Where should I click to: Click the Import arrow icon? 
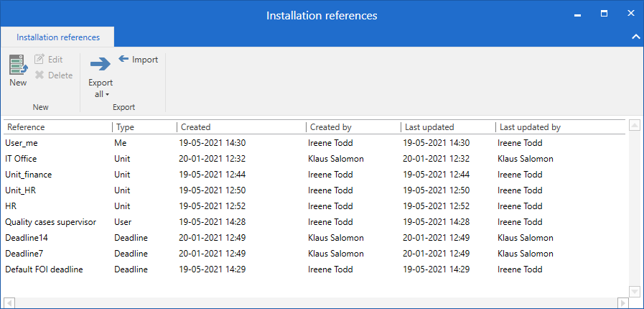tap(123, 60)
